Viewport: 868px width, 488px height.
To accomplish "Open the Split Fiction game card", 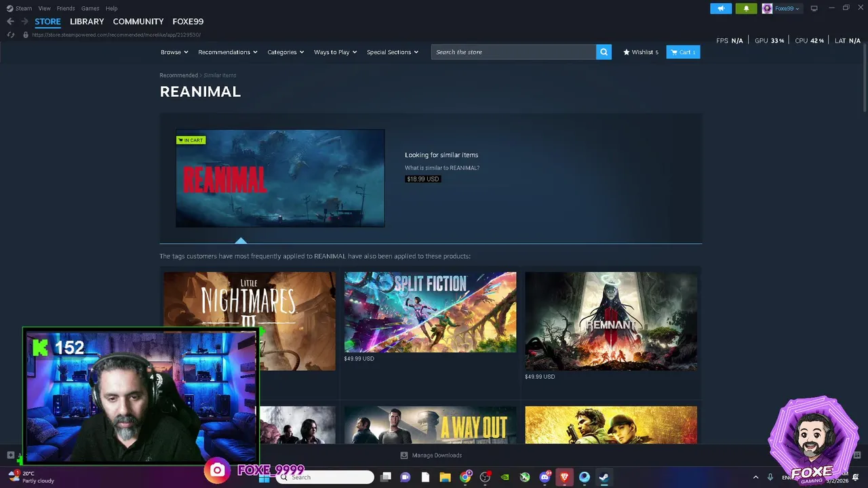I will [x=430, y=312].
